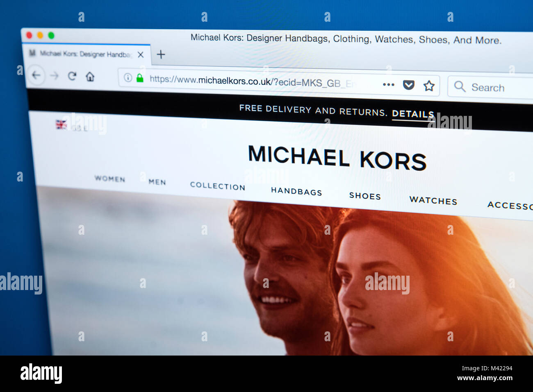
Task: Show site information icon in address bar
Action: [x=128, y=77]
